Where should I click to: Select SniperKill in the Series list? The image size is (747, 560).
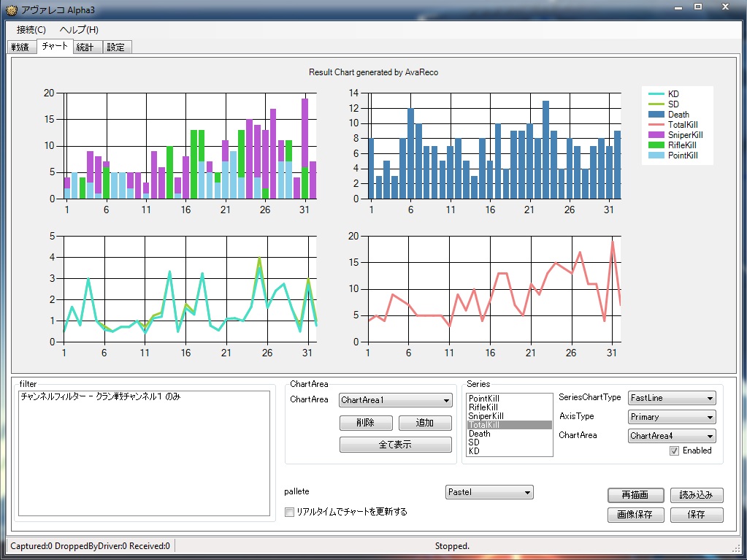coord(509,415)
